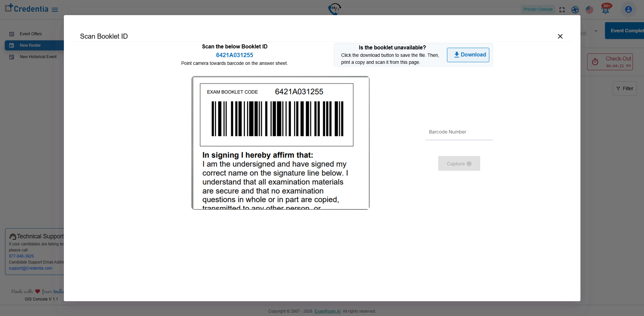
Task: Click the New Roster calendar icon
Action: click(x=12, y=45)
